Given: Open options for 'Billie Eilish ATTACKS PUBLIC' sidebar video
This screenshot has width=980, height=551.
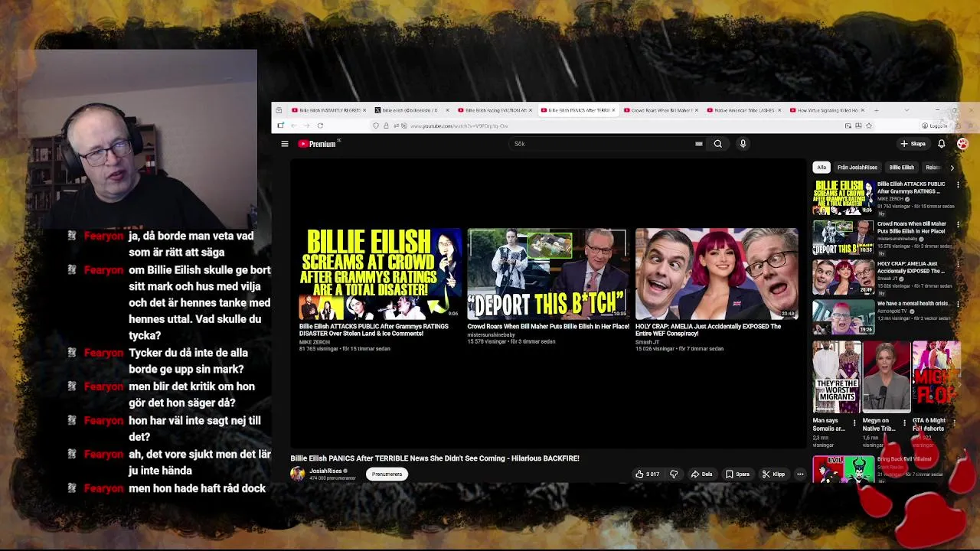Looking at the screenshot, I should [x=958, y=184].
